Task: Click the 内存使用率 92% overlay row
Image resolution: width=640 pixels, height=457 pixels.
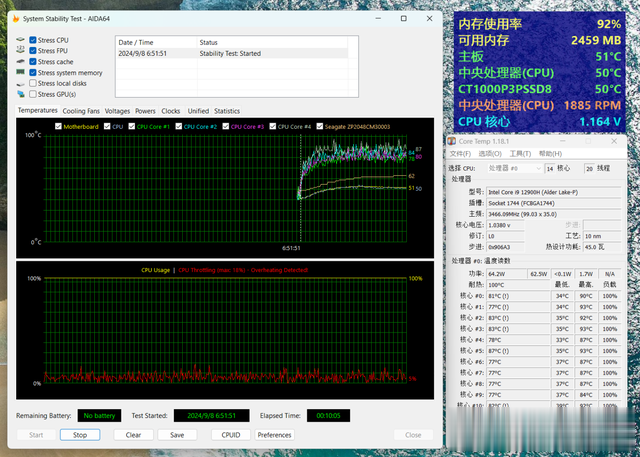Action: click(539, 24)
